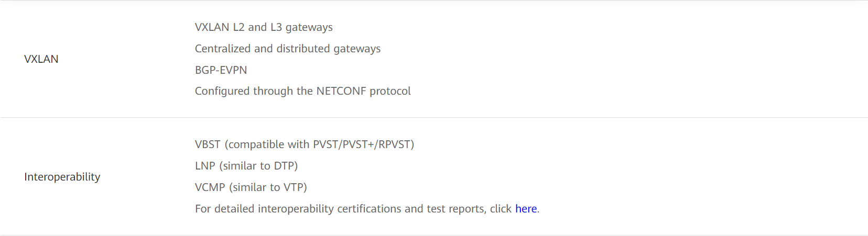Screen dimensions: 868x236
Task: Click the word "NETCONF"
Action: click(x=341, y=91)
